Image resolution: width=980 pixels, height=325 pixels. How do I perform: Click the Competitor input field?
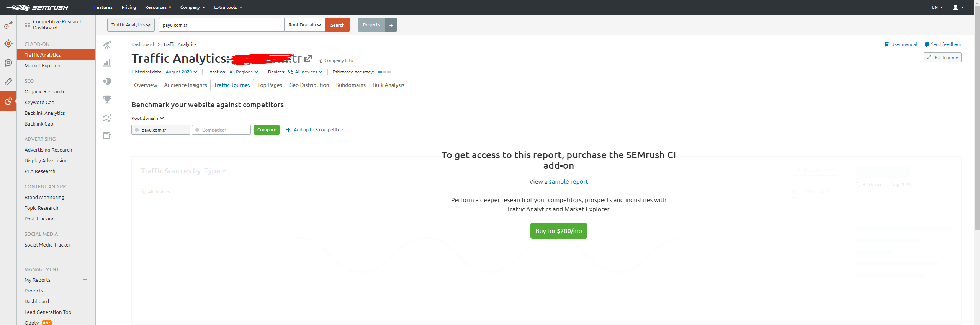[221, 130]
